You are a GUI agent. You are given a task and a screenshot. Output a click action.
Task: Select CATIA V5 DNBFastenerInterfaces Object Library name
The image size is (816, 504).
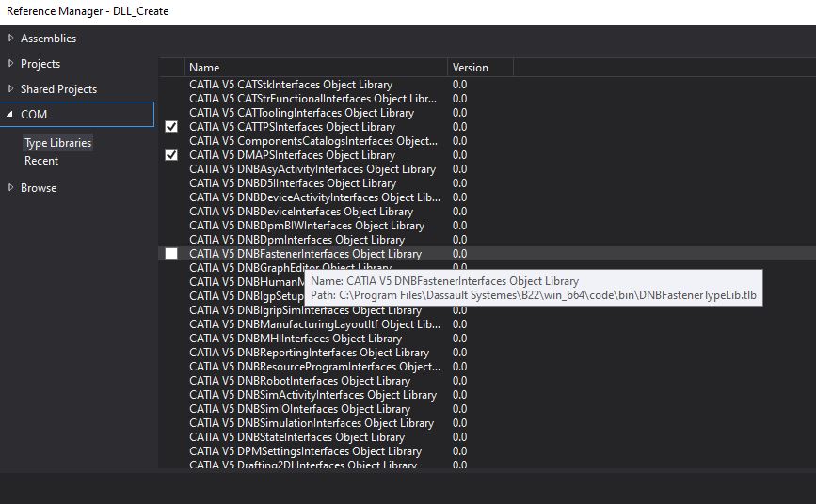[x=306, y=254]
